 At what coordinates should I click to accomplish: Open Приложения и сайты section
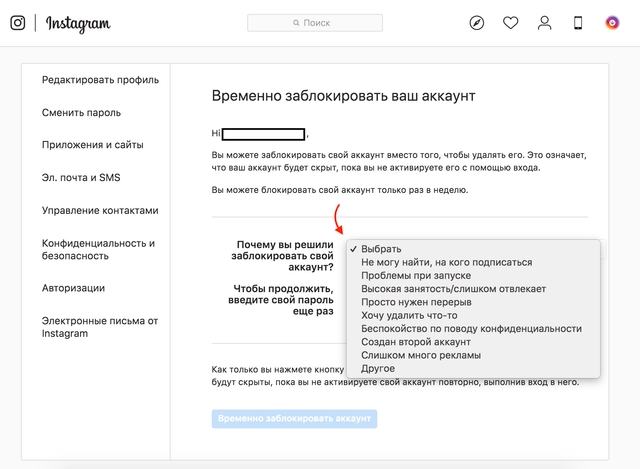[x=93, y=145]
